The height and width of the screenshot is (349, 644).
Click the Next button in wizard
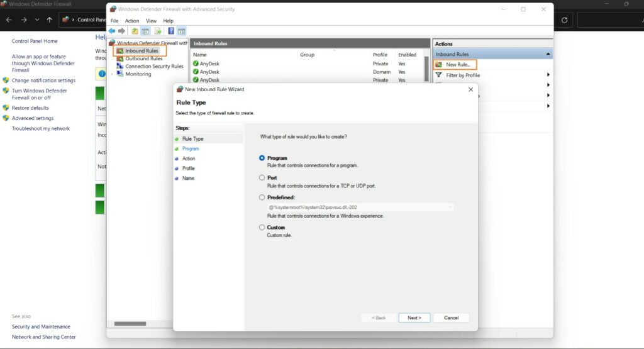pos(414,318)
